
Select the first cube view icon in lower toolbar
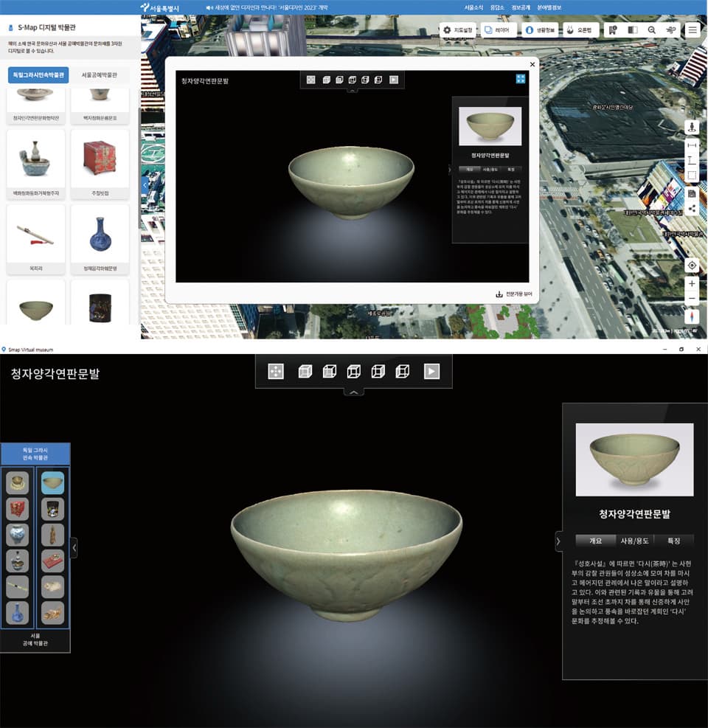click(x=305, y=372)
